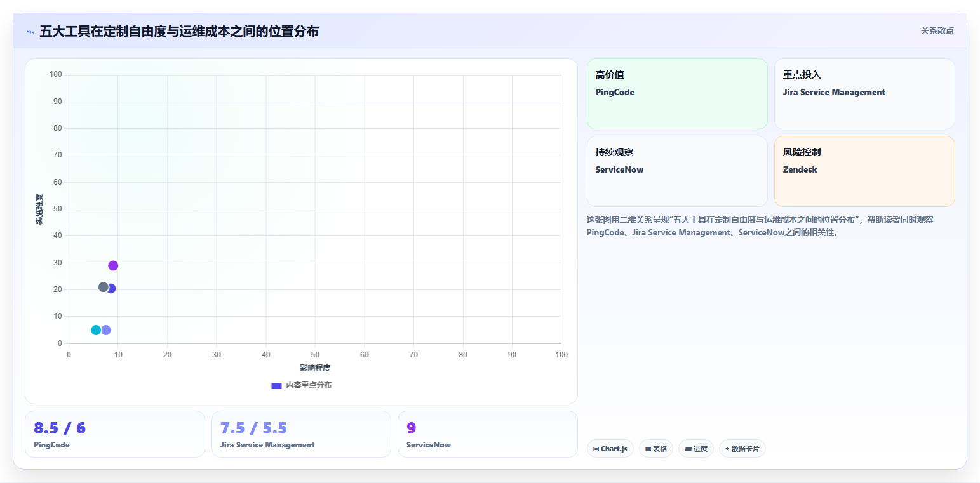Click the x-axis tick label 10

118,355
